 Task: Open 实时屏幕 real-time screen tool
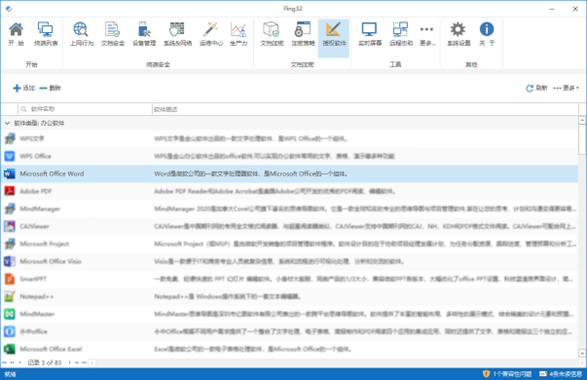[369, 34]
